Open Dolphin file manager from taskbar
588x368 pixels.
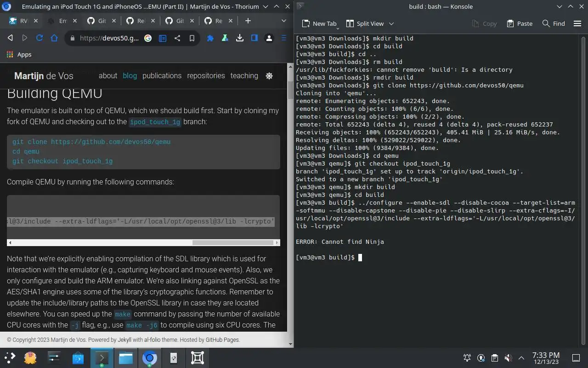coord(125,357)
